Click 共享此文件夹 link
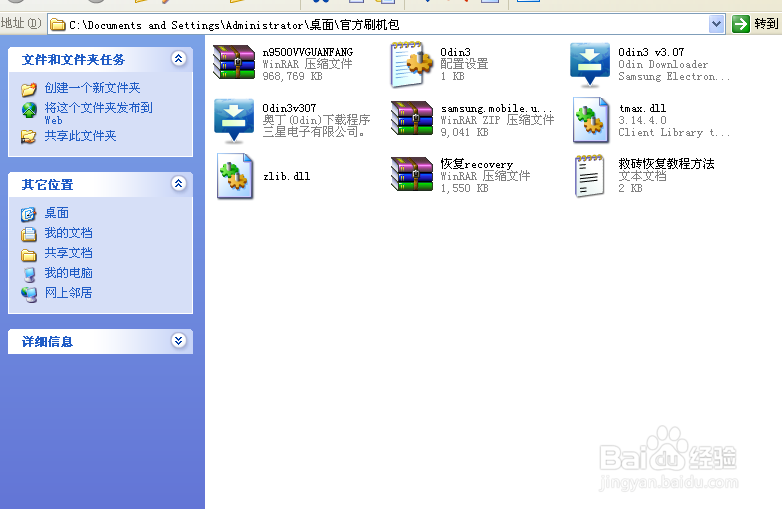Viewport: 782px width, 509px height. pyautogui.click(x=80, y=136)
